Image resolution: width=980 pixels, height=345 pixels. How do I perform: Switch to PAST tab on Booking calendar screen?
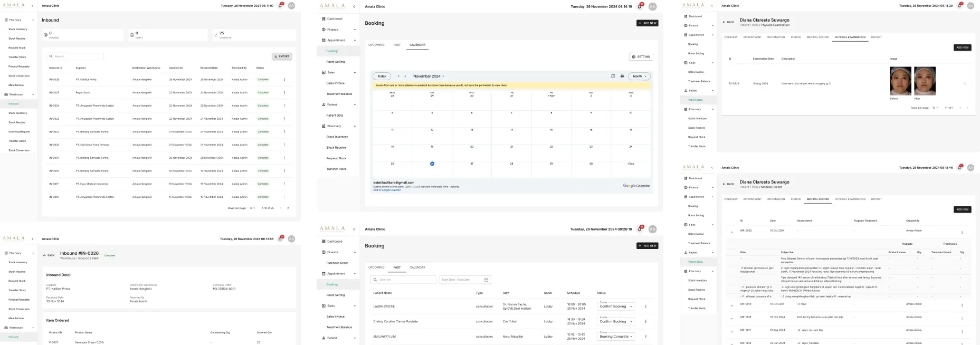point(397,45)
